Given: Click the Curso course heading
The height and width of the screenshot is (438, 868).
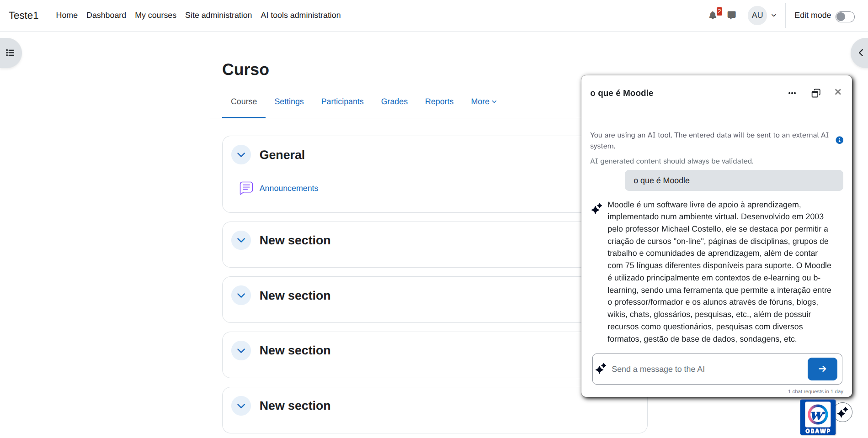Looking at the screenshot, I should 245,69.
